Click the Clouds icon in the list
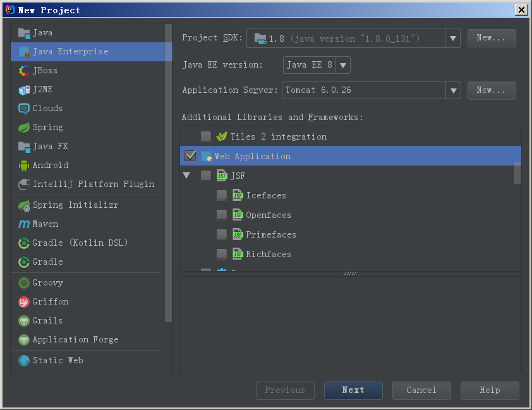Viewport: 532px width, 410px height. (x=24, y=108)
